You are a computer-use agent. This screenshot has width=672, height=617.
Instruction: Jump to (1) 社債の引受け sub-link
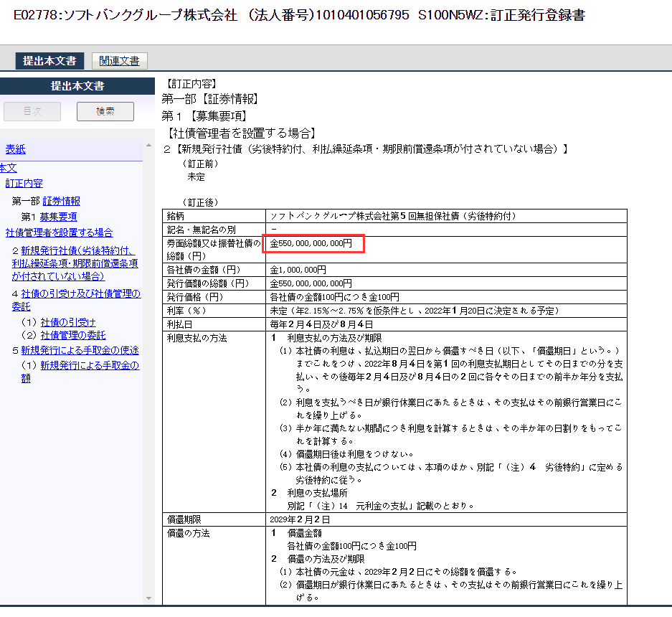coord(67,322)
